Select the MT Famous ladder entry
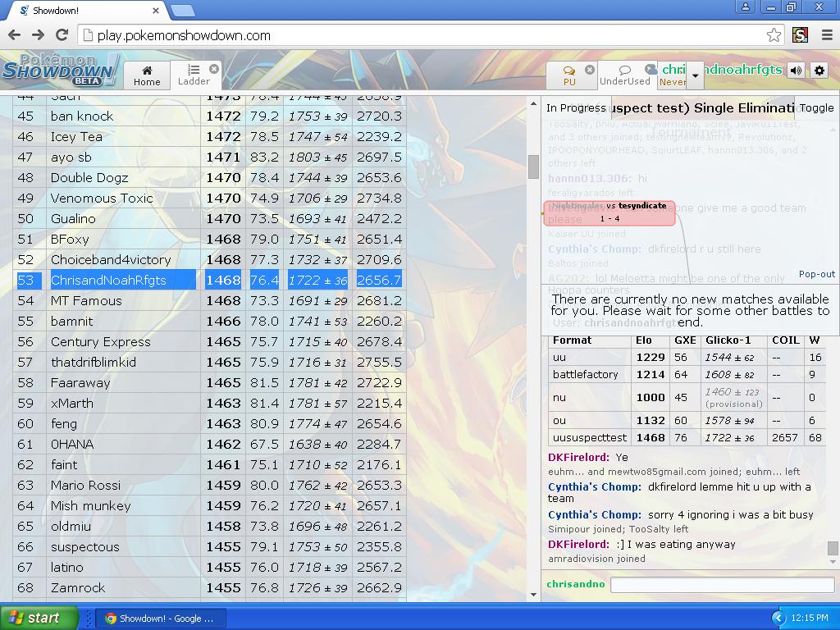The width and height of the screenshot is (840, 630). 209,300
